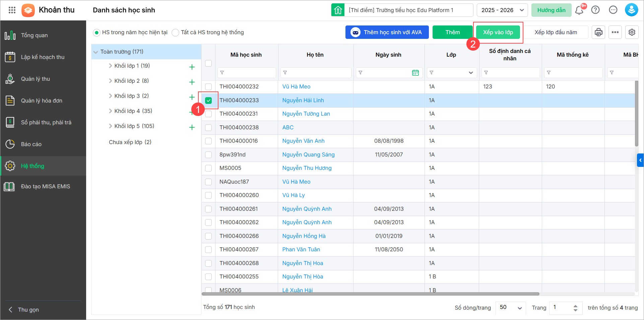This screenshot has width=644, height=320.
Task: Open the help question mark icon
Action: click(x=595, y=10)
